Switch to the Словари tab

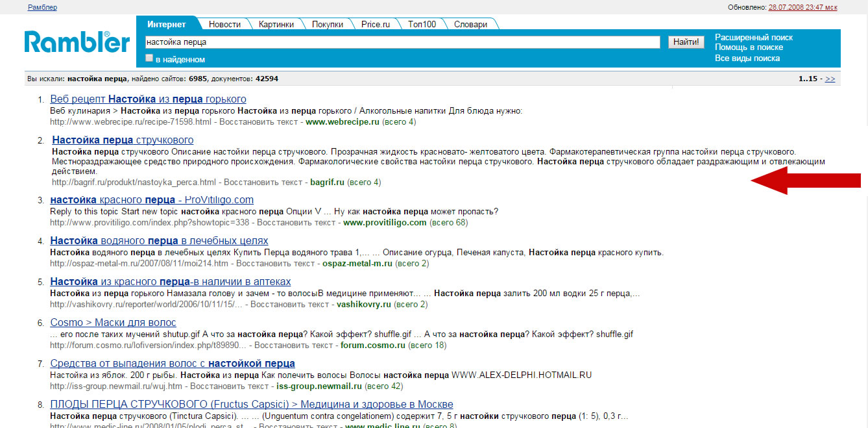(x=470, y=24)
